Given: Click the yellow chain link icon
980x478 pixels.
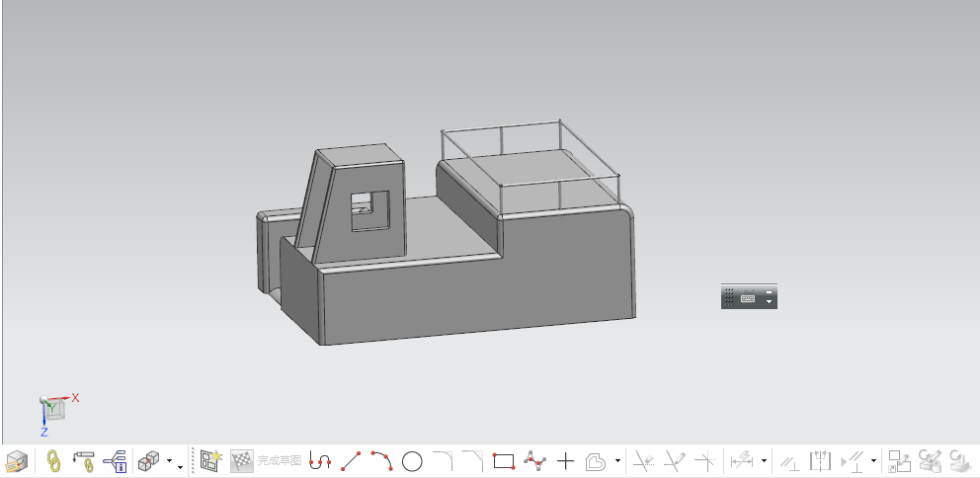Looking at the screenshot, I should coord(54,462).
